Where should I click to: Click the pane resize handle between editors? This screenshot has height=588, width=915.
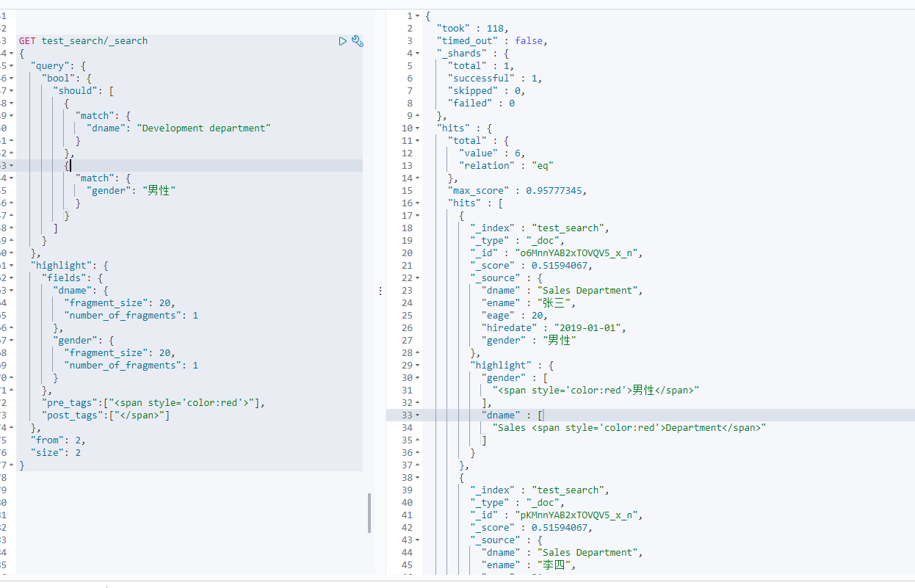click(x=380, y=291)
